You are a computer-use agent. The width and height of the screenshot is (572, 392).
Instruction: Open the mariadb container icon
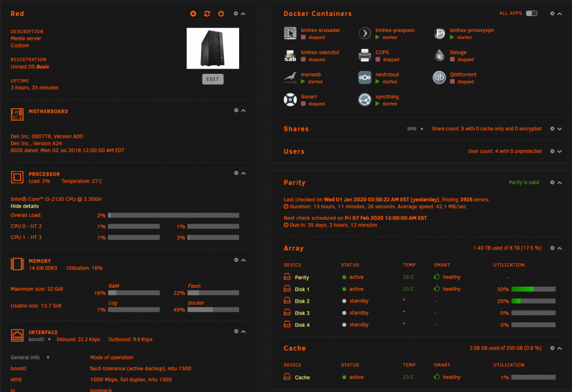click(291, 78)
